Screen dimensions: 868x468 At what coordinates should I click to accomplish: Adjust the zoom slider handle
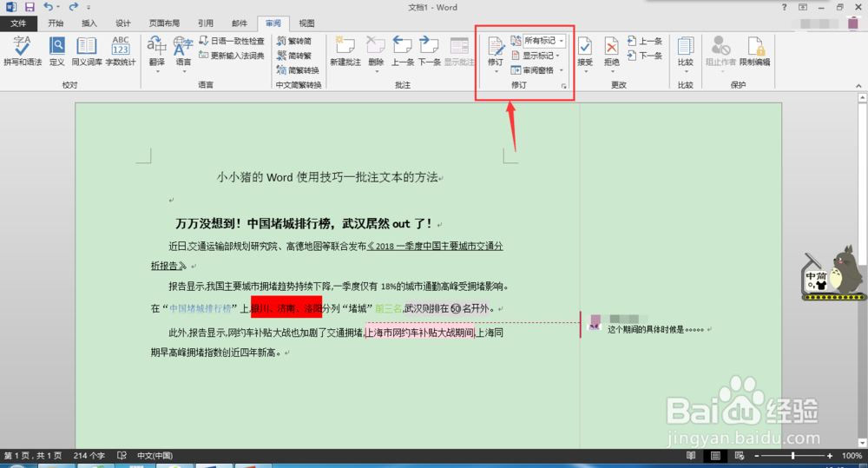click(x=793, y=455)
